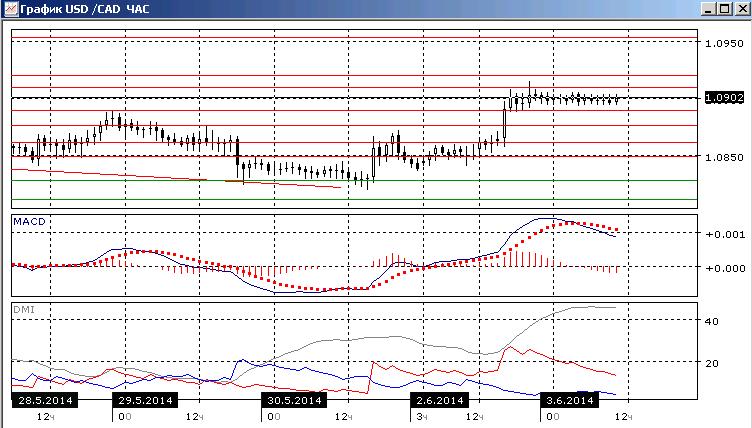The height and width of the screenshot is (428, 752).
Task: Close the USD/CAD chart window
Action: (x=742, y=9)
